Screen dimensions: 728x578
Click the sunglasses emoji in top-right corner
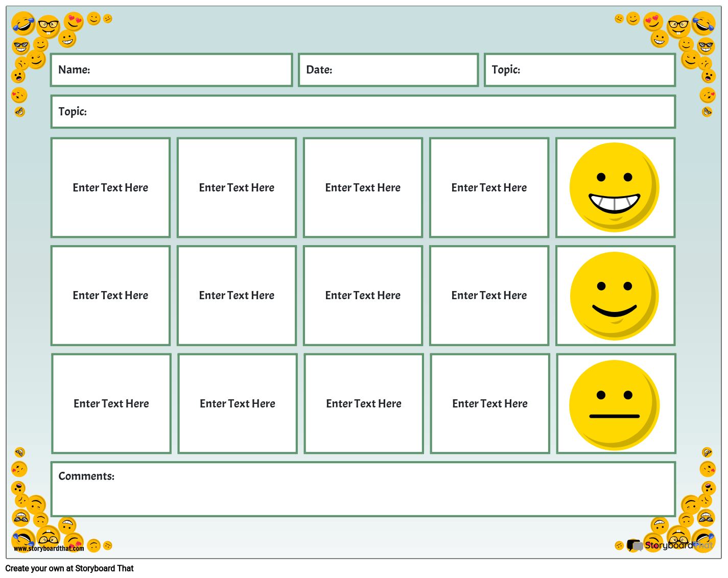[706, 46]
